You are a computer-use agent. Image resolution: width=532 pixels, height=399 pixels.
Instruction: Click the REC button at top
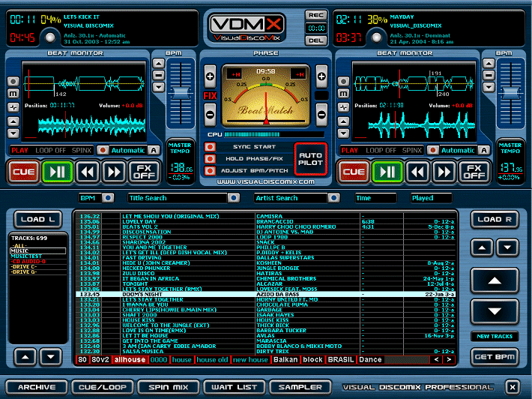pos(315,15)
